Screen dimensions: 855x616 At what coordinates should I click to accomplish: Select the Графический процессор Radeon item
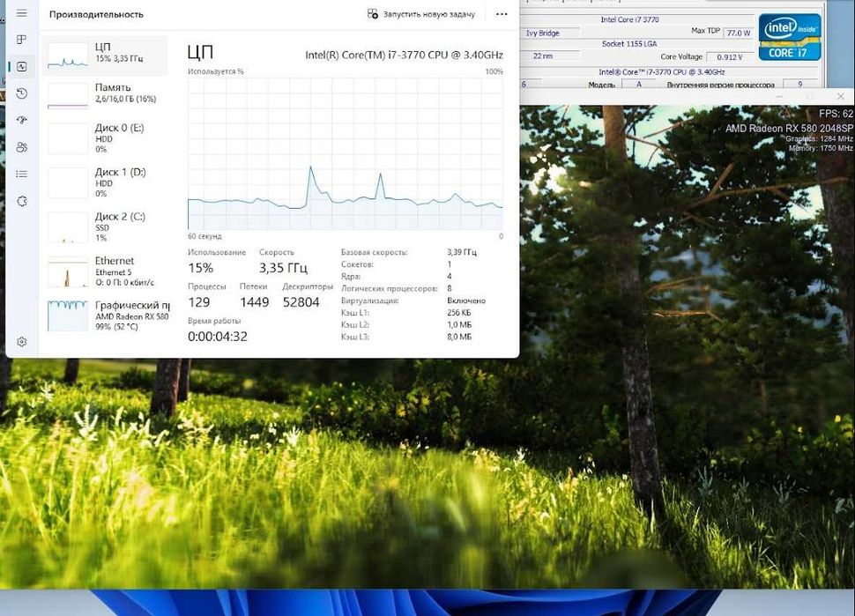(105, 315)
